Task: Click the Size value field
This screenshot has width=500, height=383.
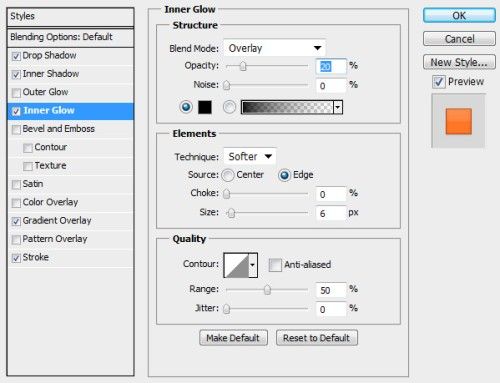Action: click(331, 213)
